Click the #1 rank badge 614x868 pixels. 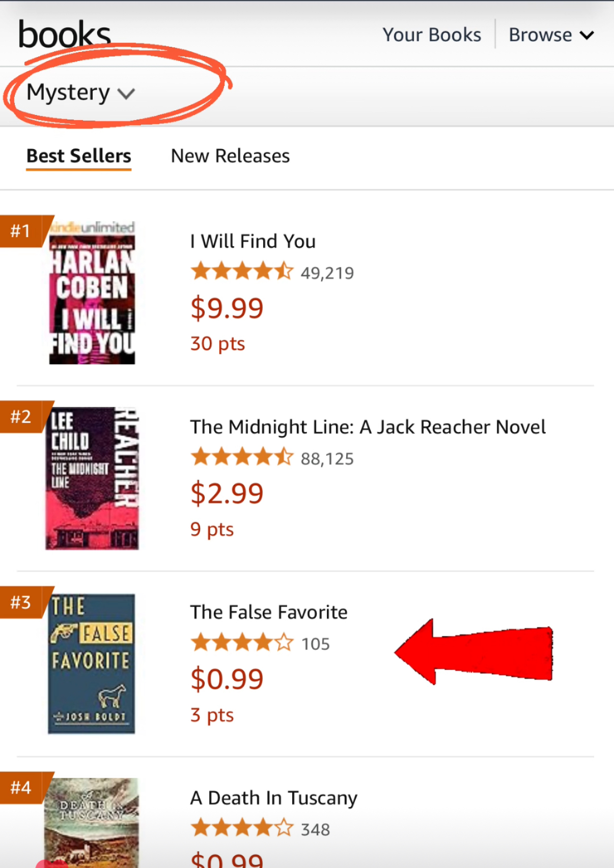(x=21, y=231)
